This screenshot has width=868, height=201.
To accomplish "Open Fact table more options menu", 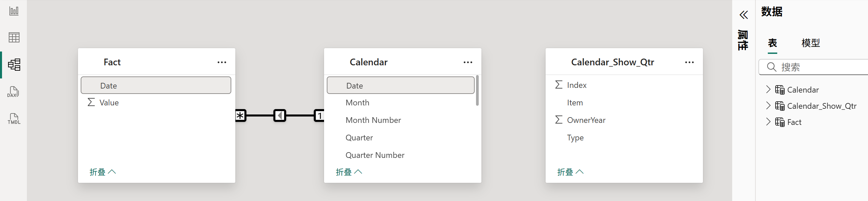I will (222, 62).
